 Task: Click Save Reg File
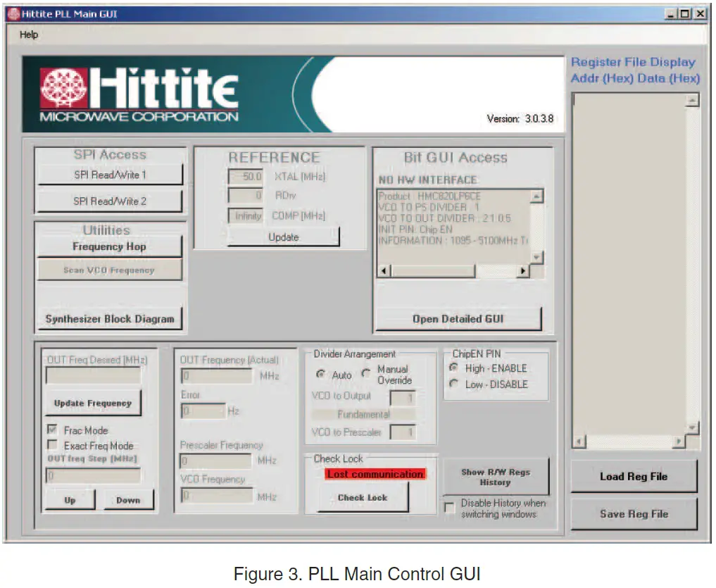pos(633,513)
